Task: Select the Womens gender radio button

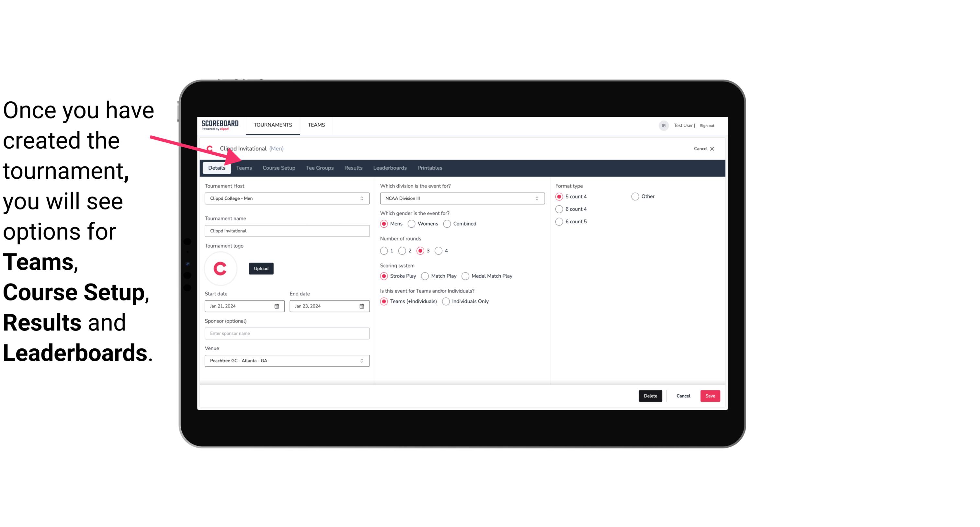Action: (412, 223)
